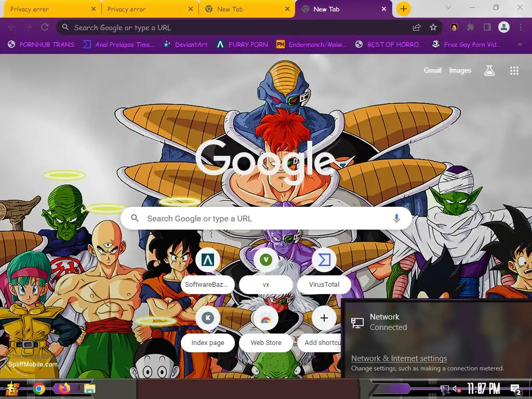
Task: Open the tab search chevron in title bar
Action: click(448, 7)
